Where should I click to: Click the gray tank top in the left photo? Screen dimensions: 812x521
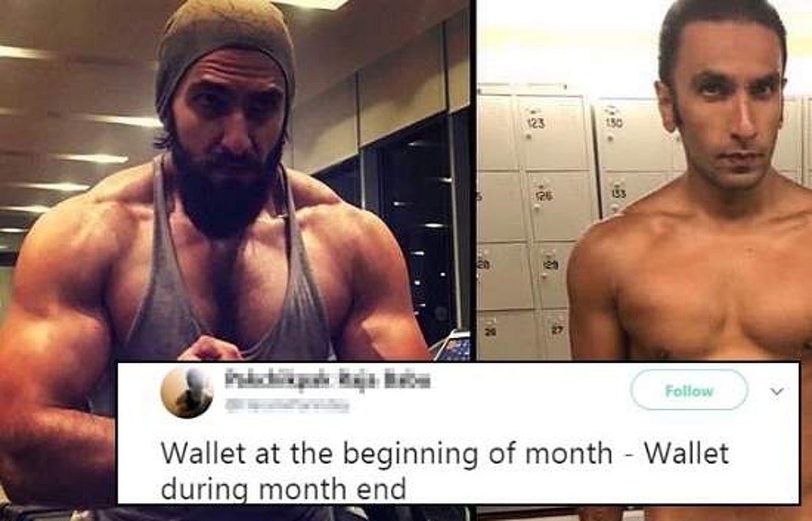click(223, 284)
